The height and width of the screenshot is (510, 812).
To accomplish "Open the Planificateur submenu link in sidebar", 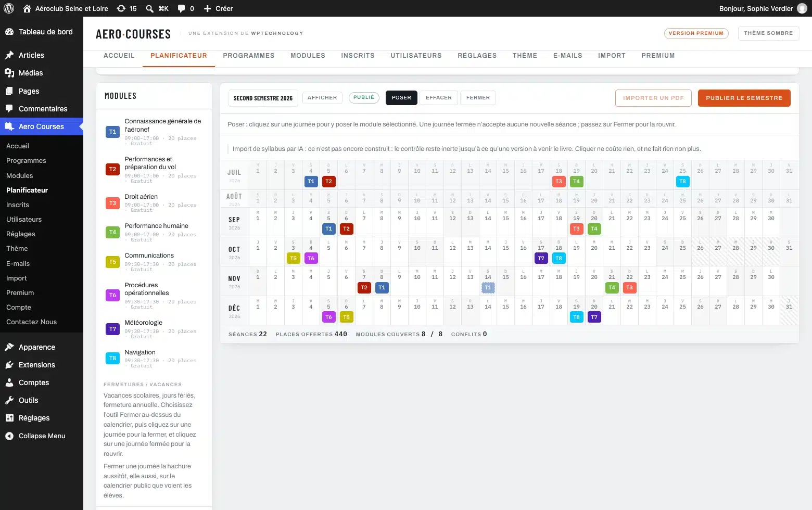I will point(27,190).
